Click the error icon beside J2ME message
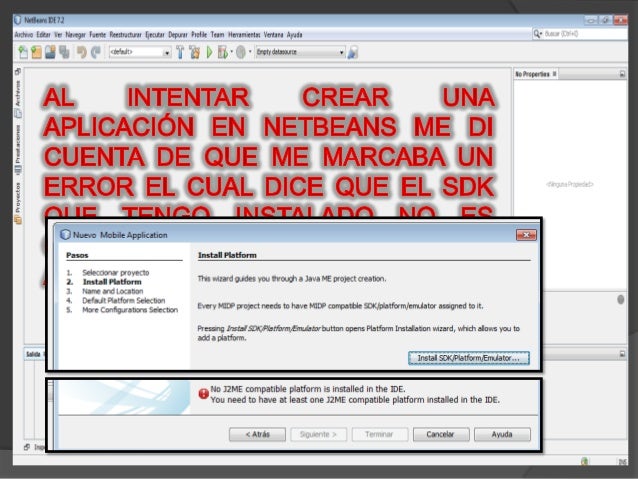 [x=203, y=394]
